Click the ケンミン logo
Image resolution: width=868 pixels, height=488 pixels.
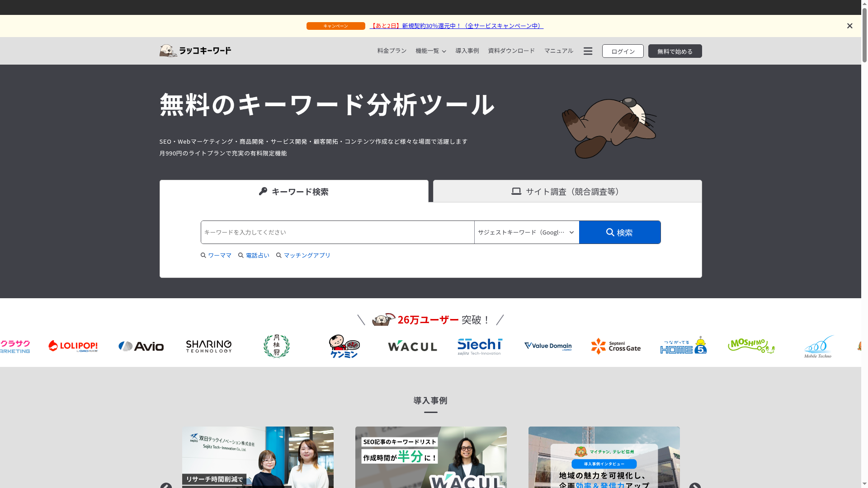tap(344, 346)
